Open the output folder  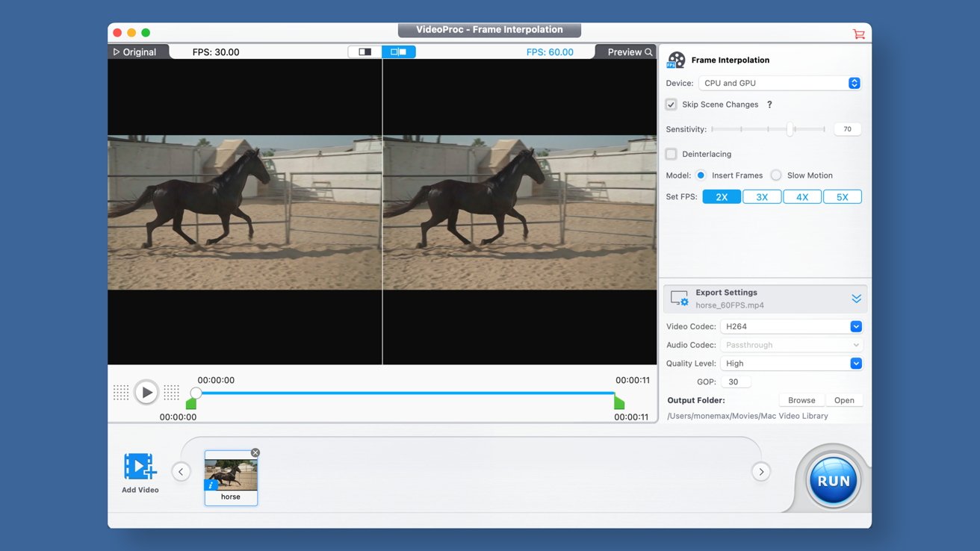click(844, 400)
